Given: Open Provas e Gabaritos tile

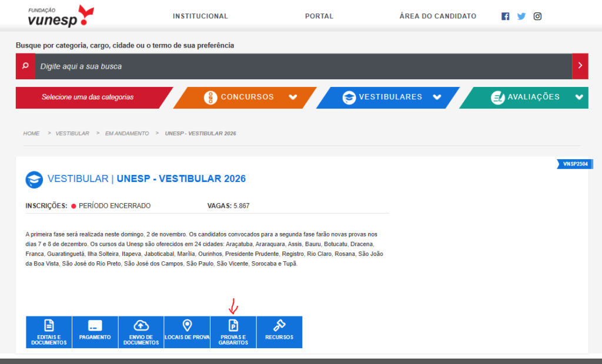Looking at the screenshot, I should coord(233,332).
